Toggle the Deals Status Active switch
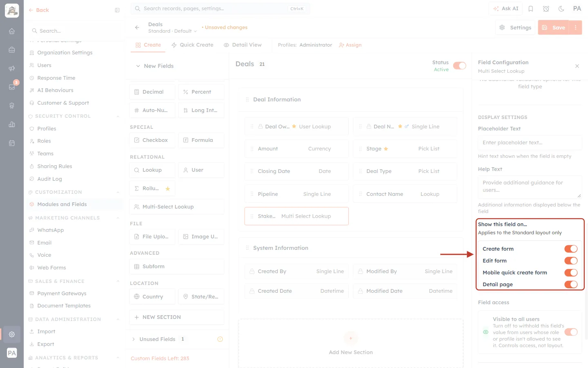The image size is (588, 368). [x=460, y=66]
